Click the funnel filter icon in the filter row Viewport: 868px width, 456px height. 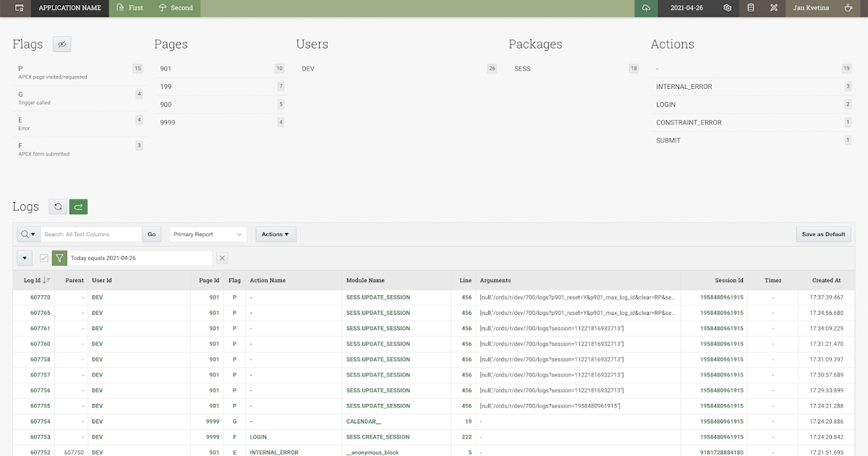pyautogui.click(x=59, y=258)
